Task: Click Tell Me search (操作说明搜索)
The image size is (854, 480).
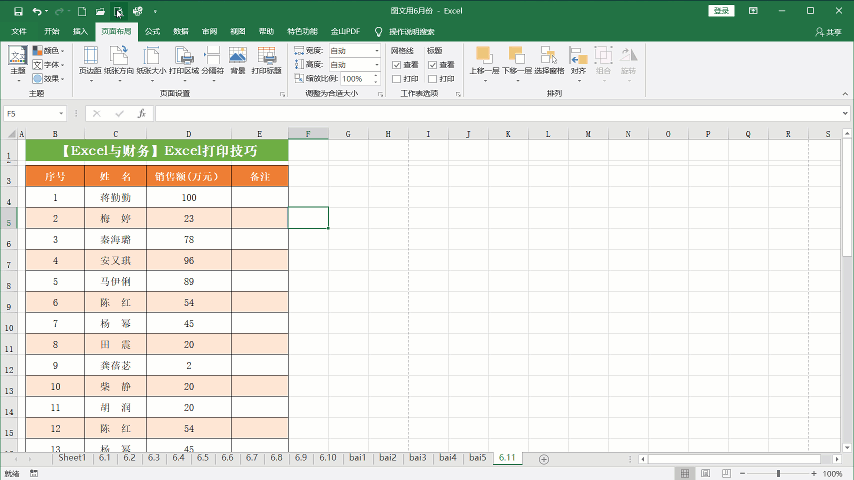Action: [x=412, y=32]
